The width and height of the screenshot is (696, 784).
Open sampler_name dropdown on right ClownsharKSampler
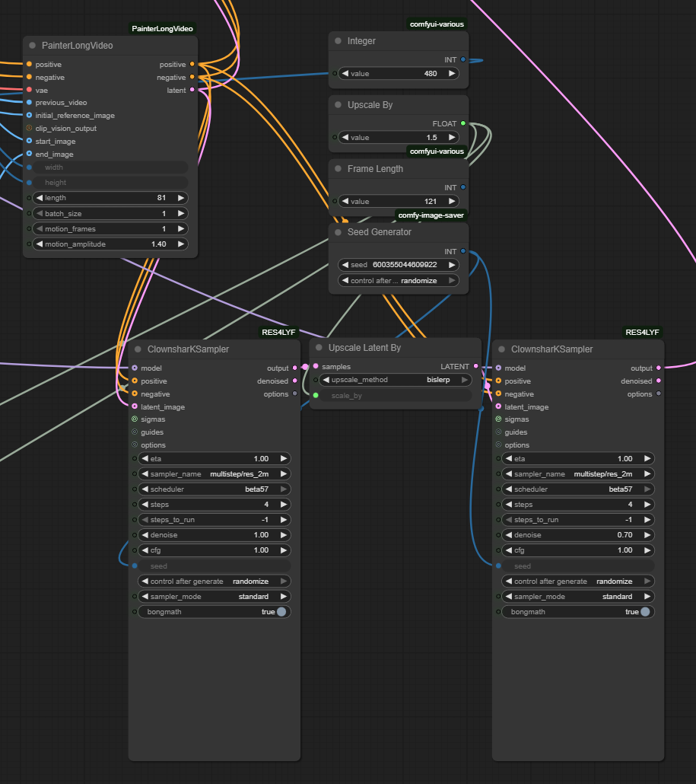pyautogui.click(x=578, y=474)
